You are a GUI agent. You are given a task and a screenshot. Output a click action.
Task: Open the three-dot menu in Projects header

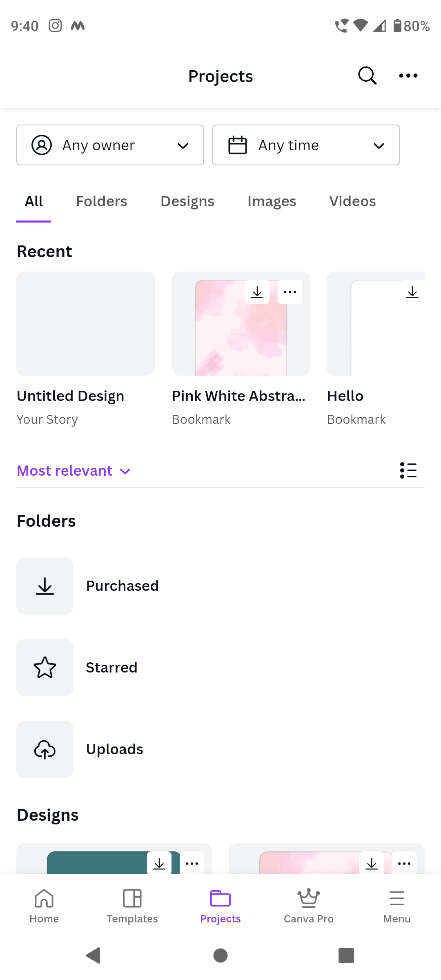(x=408, y=76)
